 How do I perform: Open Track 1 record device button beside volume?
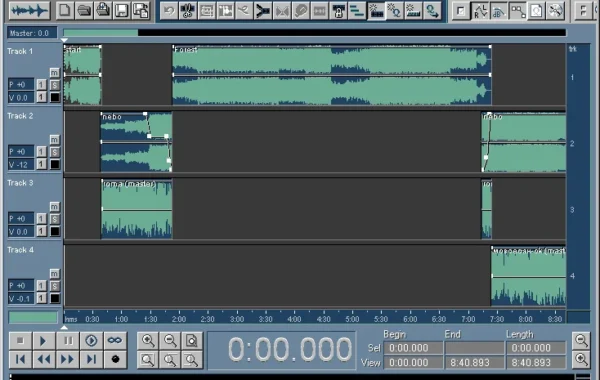click(x=41, y=98)
